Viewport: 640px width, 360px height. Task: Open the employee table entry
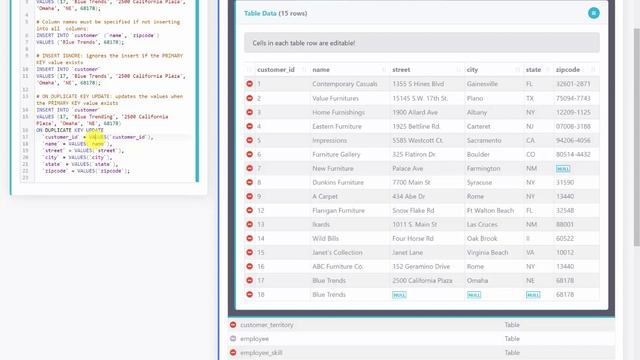254,339
